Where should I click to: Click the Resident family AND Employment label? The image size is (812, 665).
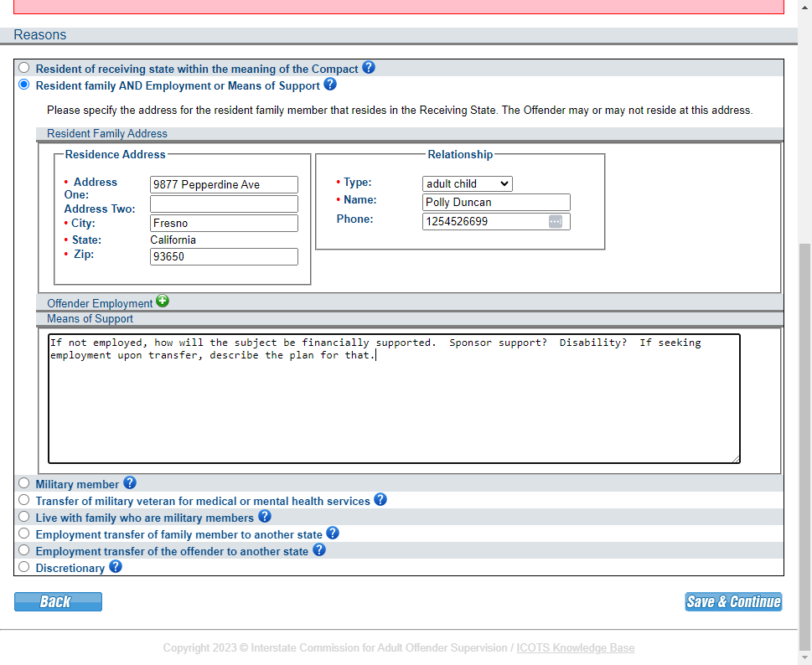click(x=178, y=86)
